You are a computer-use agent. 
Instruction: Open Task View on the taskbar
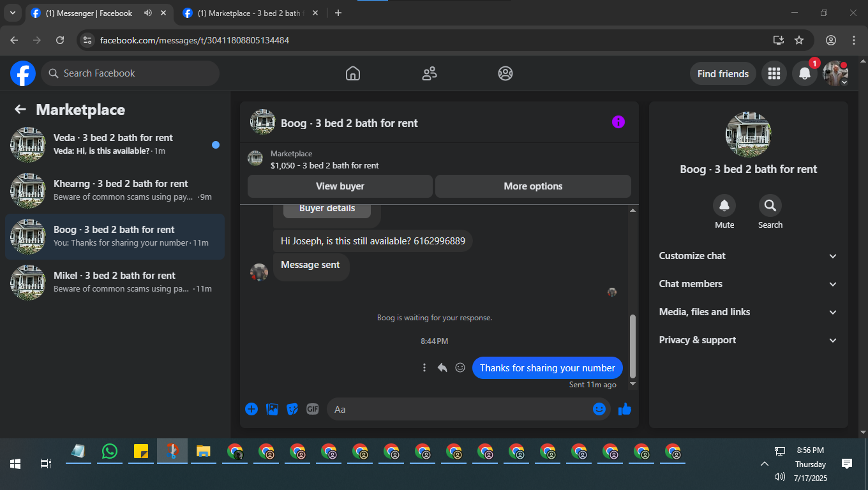pyautogui.click(x=46, y=464)
